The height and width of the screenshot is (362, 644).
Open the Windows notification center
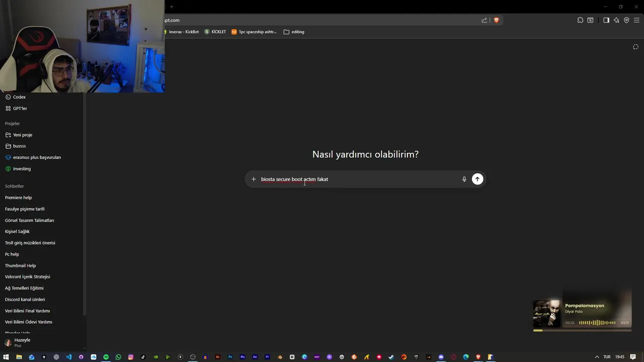pos(633,357)
